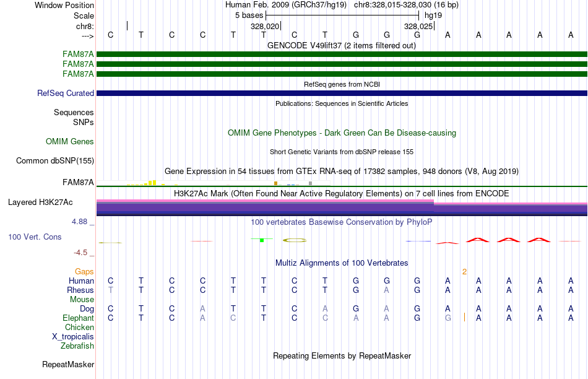This screenshot has height=379, width=588.
Task: Click the RefSeq genes from NCBI title
Action: 342,84
